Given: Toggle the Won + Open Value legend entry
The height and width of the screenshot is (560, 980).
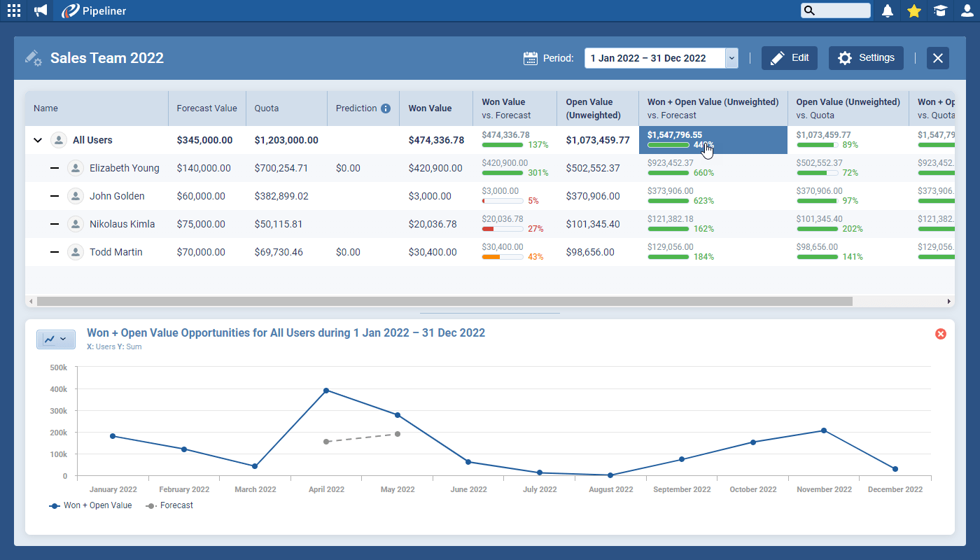Looking at the screenshot, I should tap(91, 505).
